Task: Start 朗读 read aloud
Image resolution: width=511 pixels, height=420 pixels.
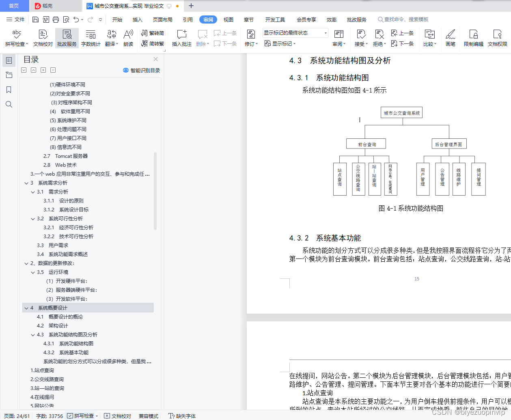Action: click(x=128, y=38)
